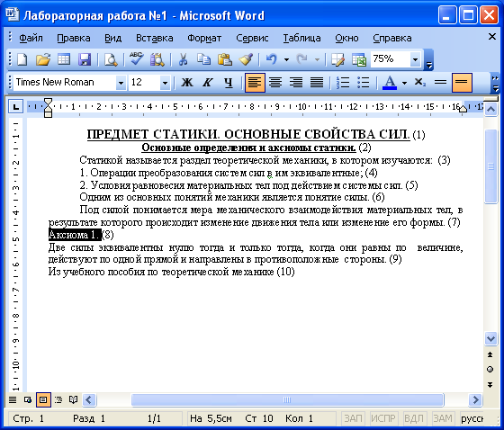
Task: Open the Окно menu
Action: (x=346, y=38)
